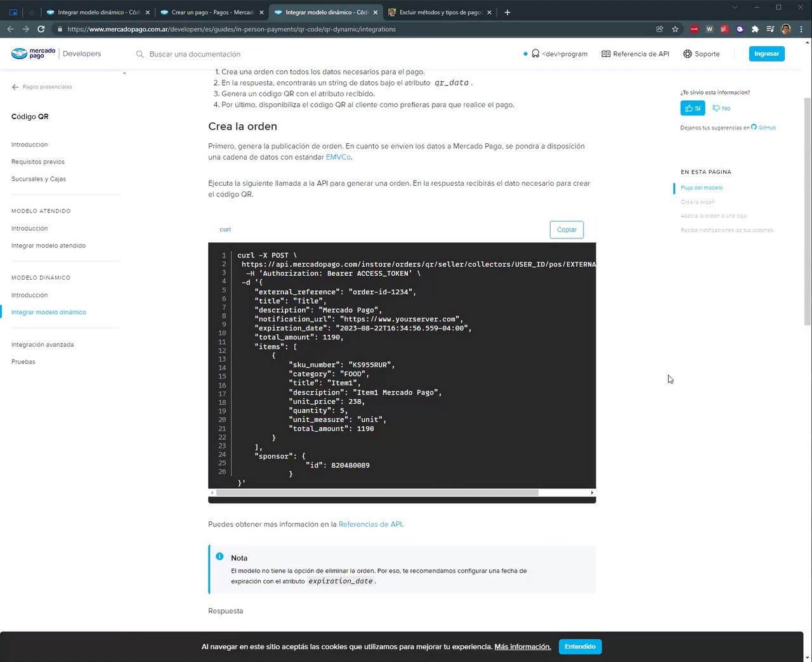Open a new browser tab
812x662 pixels.
507,12
